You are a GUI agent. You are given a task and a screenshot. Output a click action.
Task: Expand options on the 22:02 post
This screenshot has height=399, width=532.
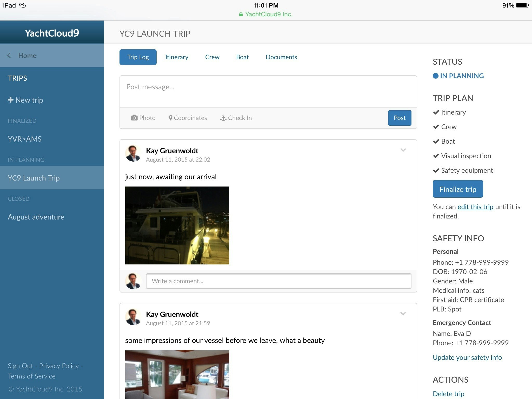click(403, 150)
